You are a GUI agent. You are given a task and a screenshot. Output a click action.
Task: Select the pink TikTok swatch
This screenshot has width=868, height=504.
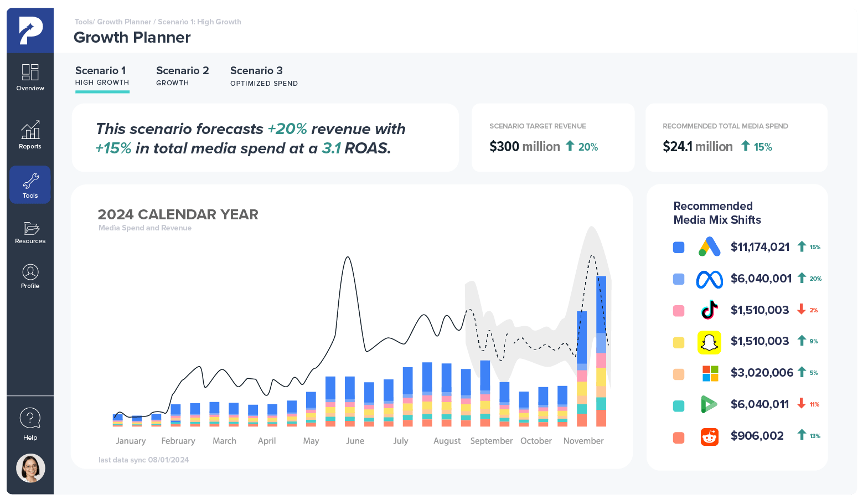679,311
